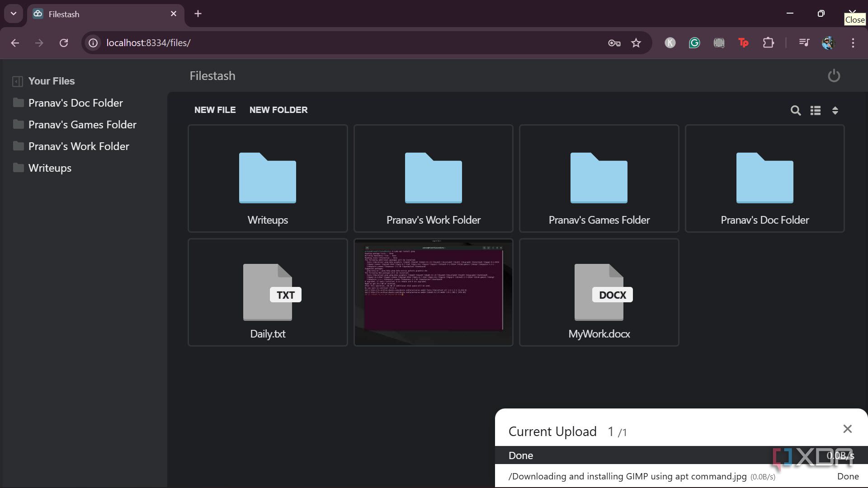
Task: Open the sort order options
Action: tap(835, 110)
